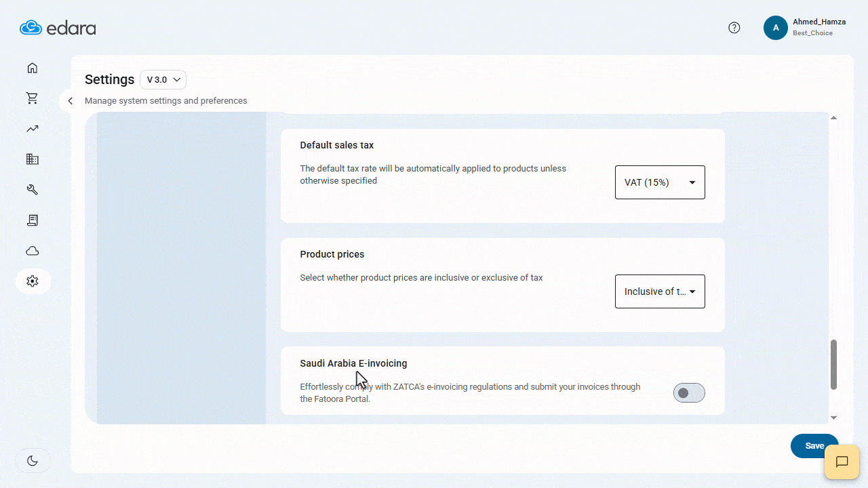Open the Settings gear in sidebar
This screenshot has width=868, height=488.
(33, 281)
